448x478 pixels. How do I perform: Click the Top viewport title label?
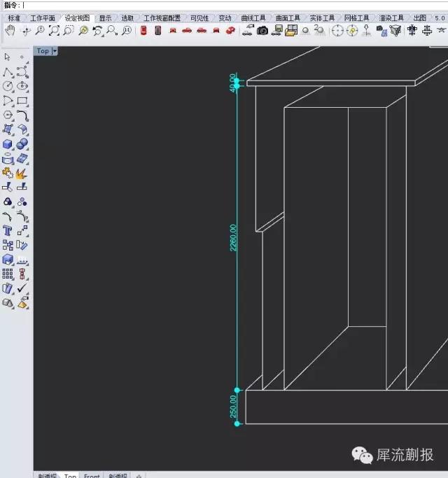click(43, 51)
